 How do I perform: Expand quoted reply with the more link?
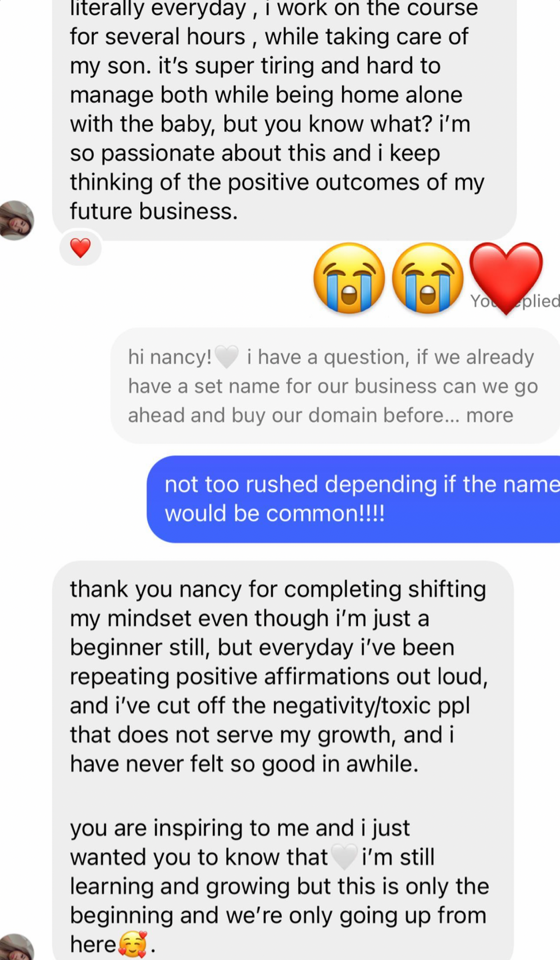pyautogui.click(x=490, y=415)
